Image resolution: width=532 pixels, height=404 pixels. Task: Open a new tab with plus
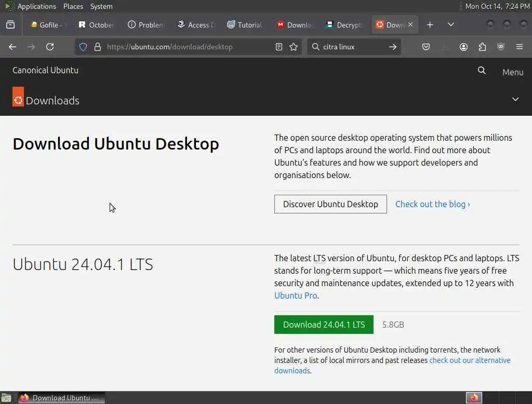[430, 25]
